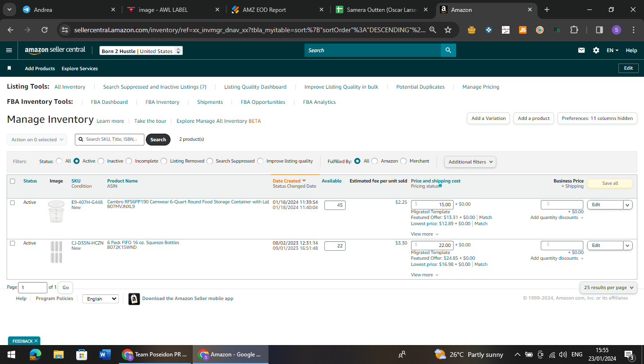This screenshot has width=644, height=364.
Task: Close the Feedback tab with its X
Action: point(36,341)
